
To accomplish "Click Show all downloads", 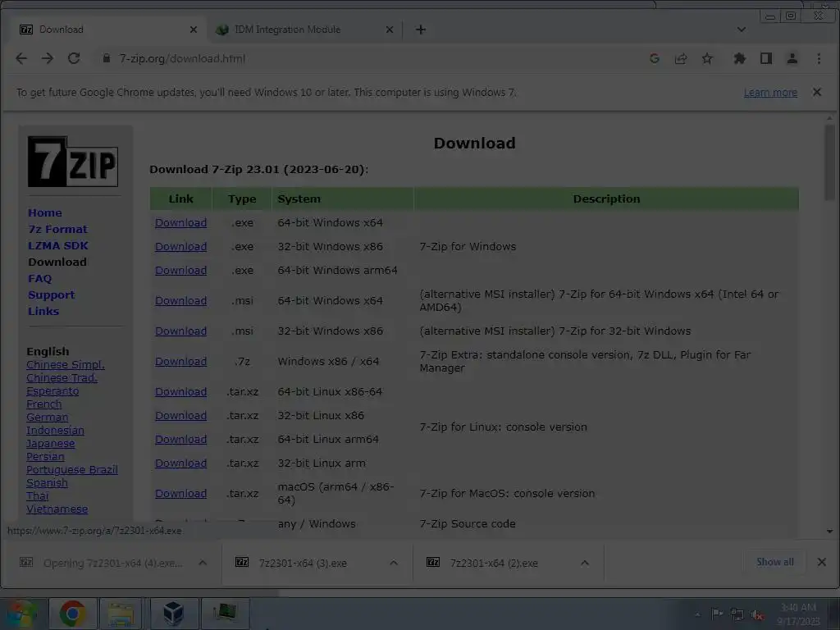I will [x=775, y=562].
